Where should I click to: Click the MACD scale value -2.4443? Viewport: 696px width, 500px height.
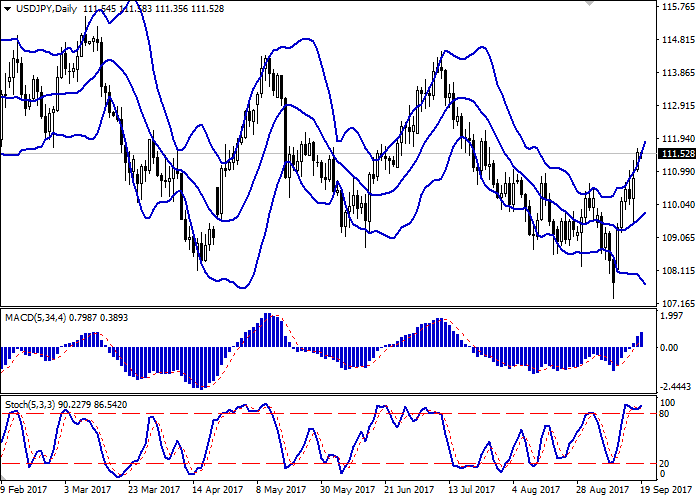tap(676, 387)
